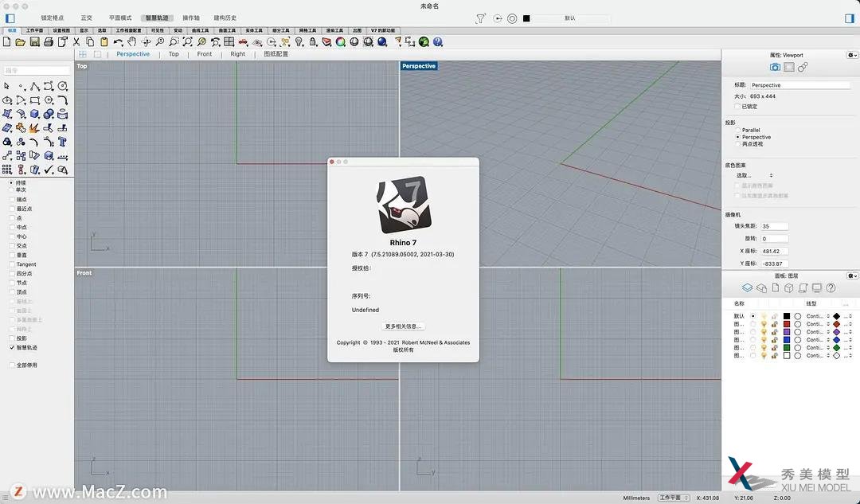The height and width of the screenshot is (504, 860).
Task: Toggle the 平面模式 button
Action: tap(120, 18)
